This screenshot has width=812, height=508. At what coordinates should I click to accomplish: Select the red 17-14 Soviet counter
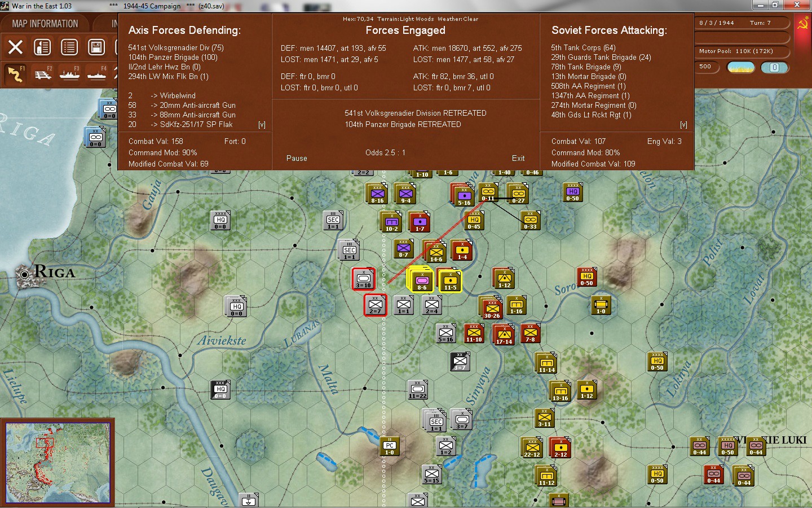pyautogui.click(x=504, y=335)
